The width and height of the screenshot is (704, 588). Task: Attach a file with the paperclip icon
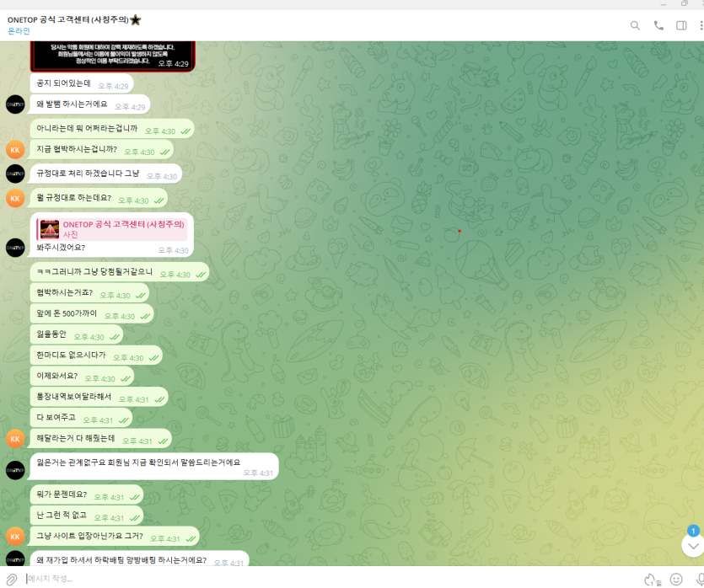11,579
